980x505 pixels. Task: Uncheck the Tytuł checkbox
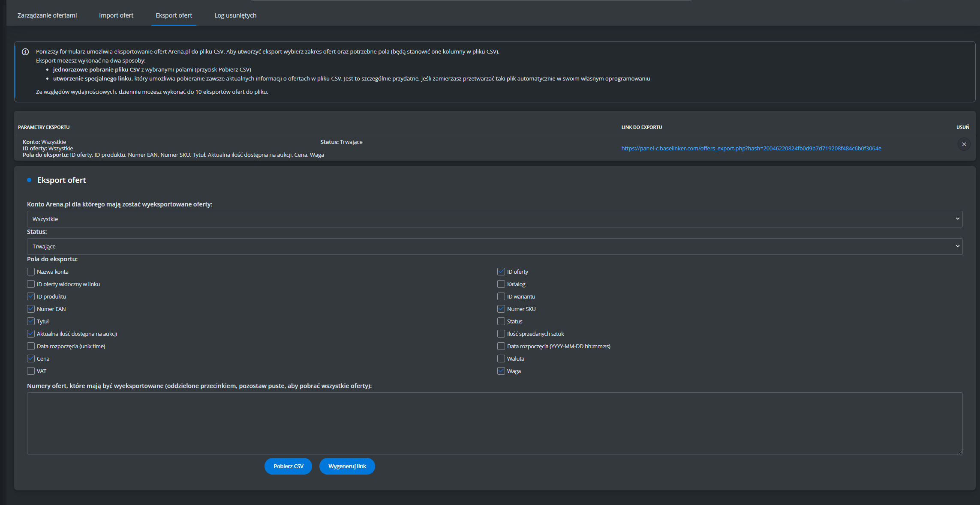point(31,321)
